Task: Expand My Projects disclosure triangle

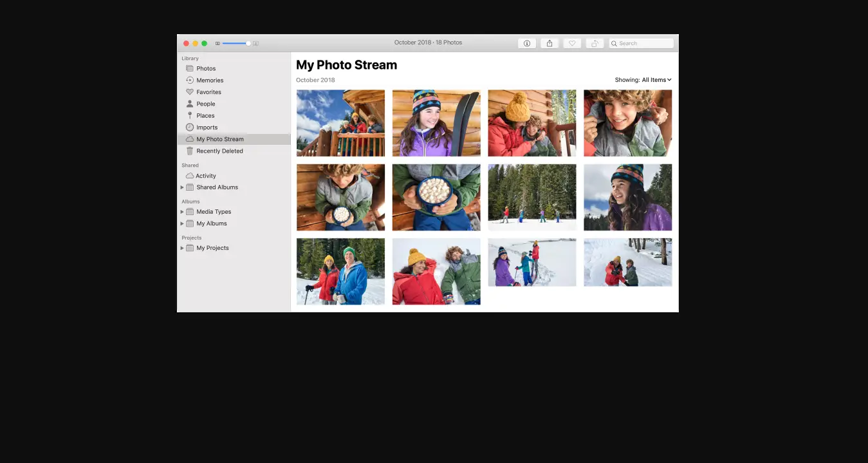Action: click(182, 248)
